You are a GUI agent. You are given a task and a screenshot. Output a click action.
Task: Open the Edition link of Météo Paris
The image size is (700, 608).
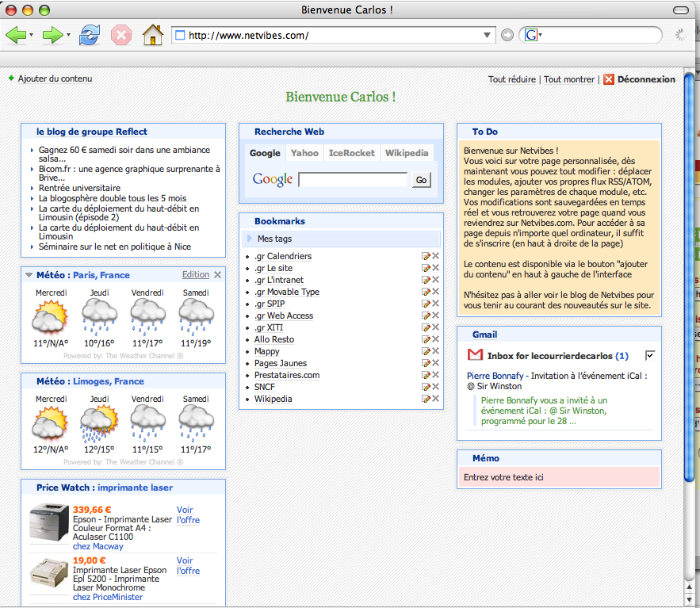point(196,274)
